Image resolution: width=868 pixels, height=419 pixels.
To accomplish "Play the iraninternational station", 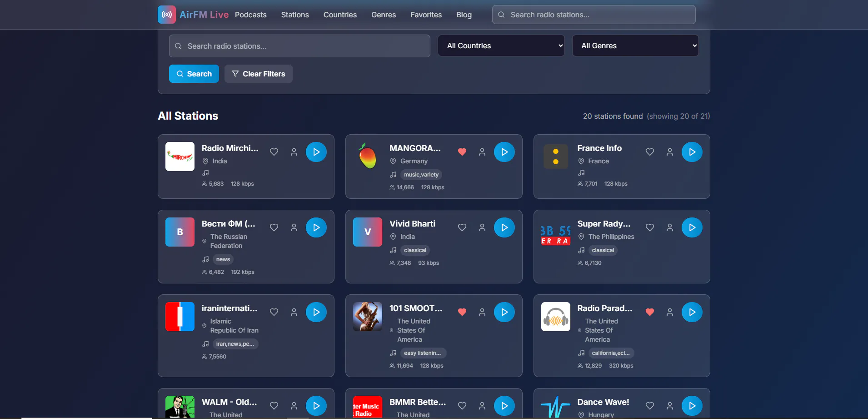I will pyautogui.click(x=316, y=312).
